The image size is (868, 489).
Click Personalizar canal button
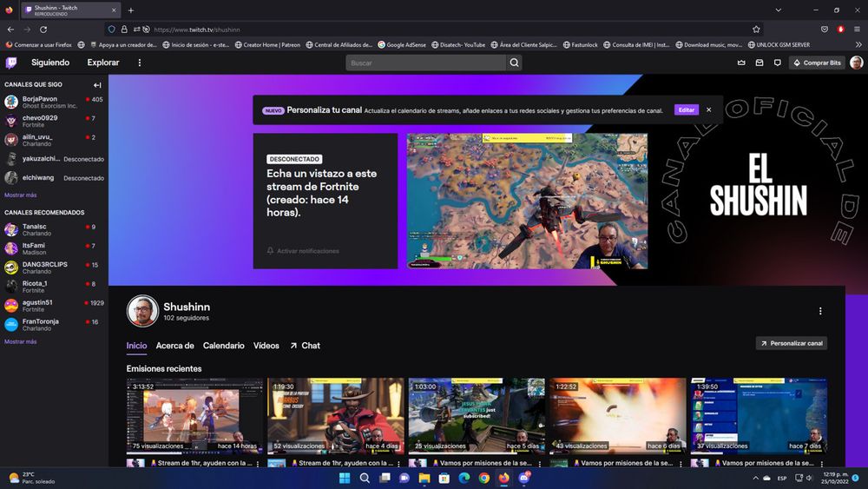pyautogui.click(x=792, y=343)
